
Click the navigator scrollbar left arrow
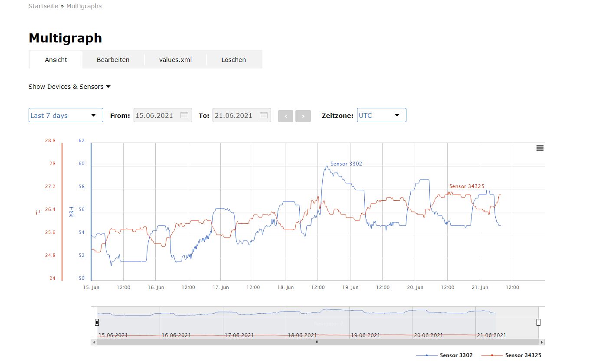tap(94, 342)
